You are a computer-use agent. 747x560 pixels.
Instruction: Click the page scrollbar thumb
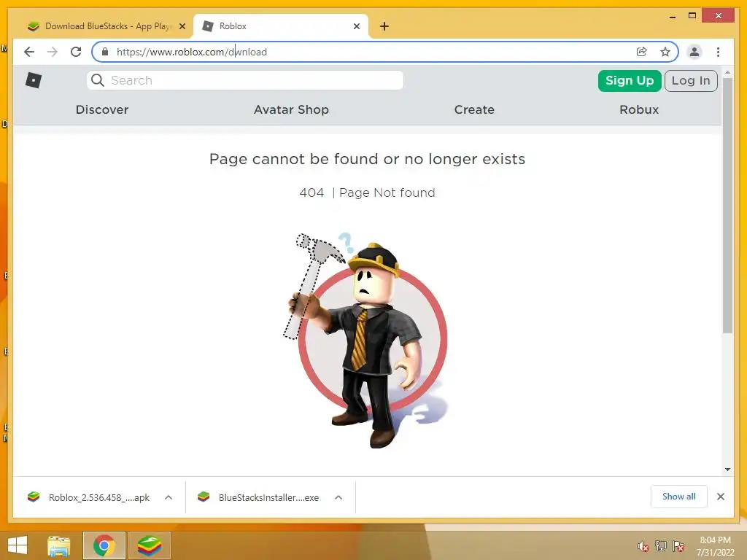point(727,205)
